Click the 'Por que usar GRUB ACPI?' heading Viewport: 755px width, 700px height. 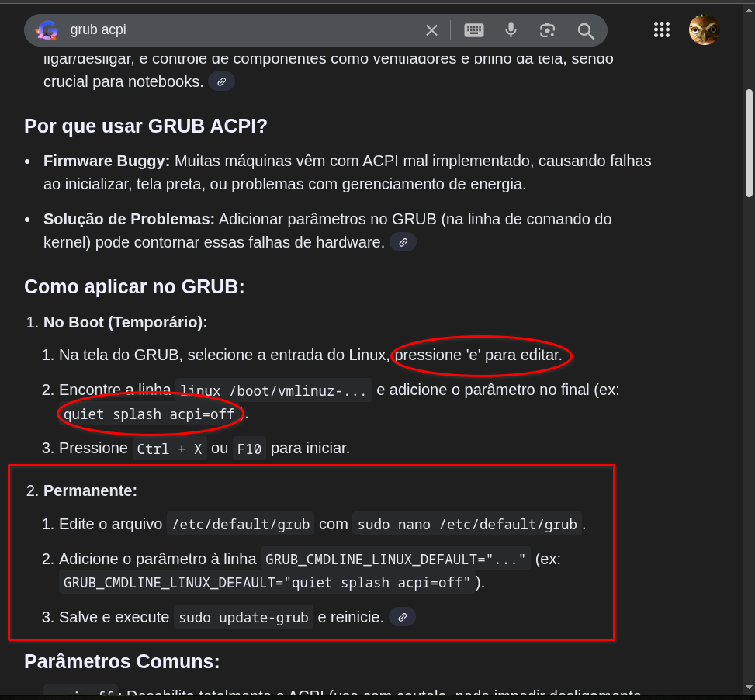(x=145, y=126)
